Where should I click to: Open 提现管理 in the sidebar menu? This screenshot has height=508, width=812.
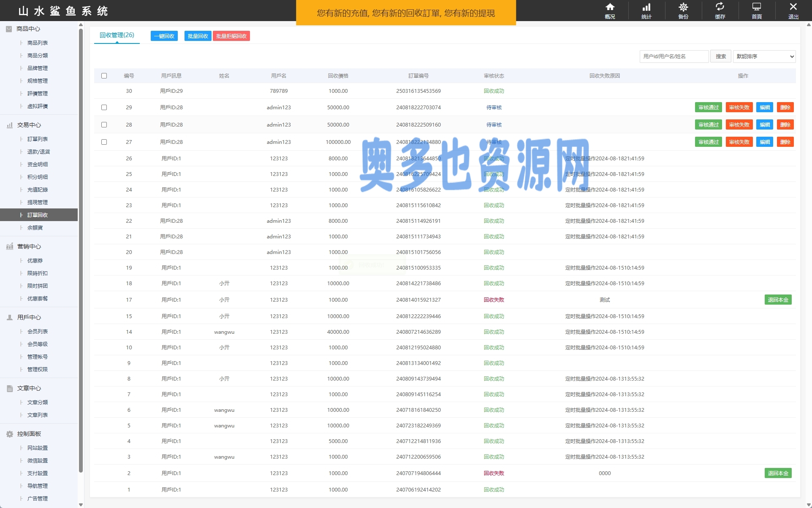[38, 203]
